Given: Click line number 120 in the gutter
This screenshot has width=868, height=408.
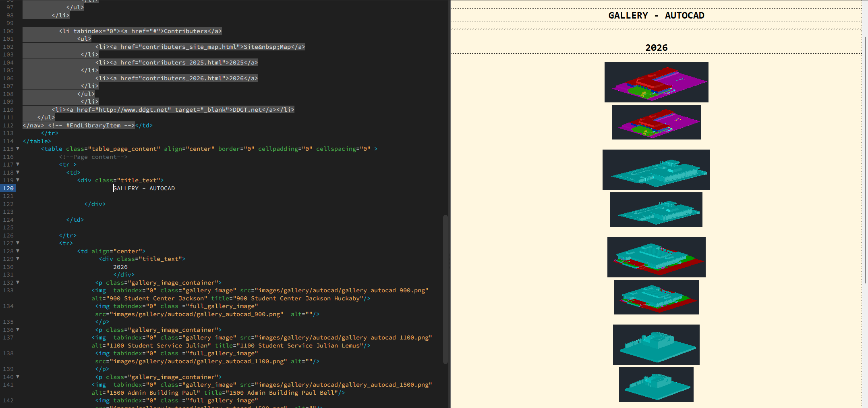Looking at the screenshot, I should coord(8,188).
